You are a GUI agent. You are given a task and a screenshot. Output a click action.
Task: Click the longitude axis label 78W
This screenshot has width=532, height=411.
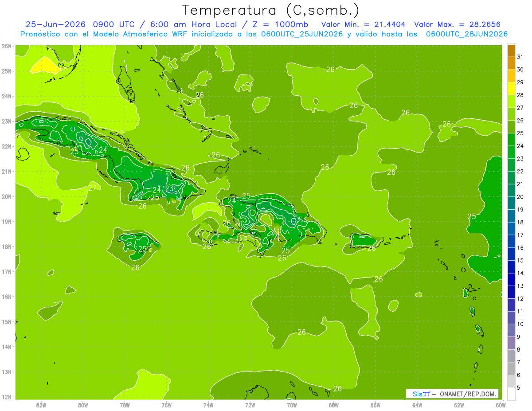pyautogui.click(x=125, y=405)
